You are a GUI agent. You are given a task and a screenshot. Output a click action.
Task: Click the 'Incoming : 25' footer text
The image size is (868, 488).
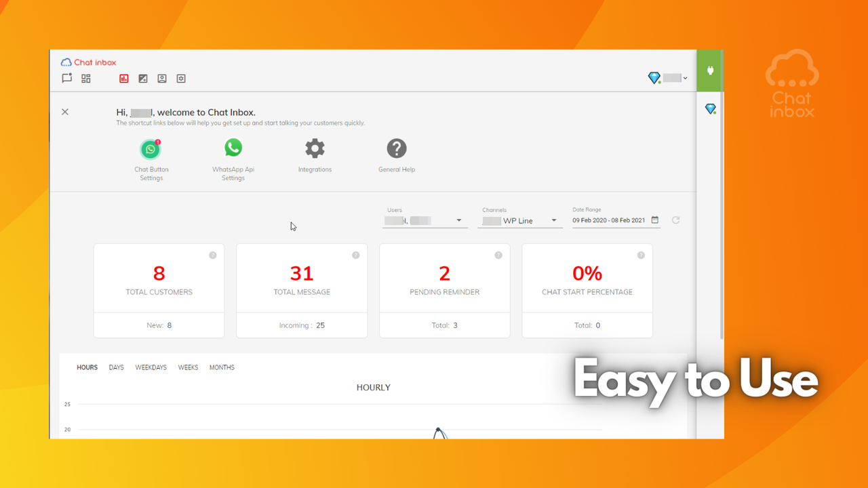point(302,325)
